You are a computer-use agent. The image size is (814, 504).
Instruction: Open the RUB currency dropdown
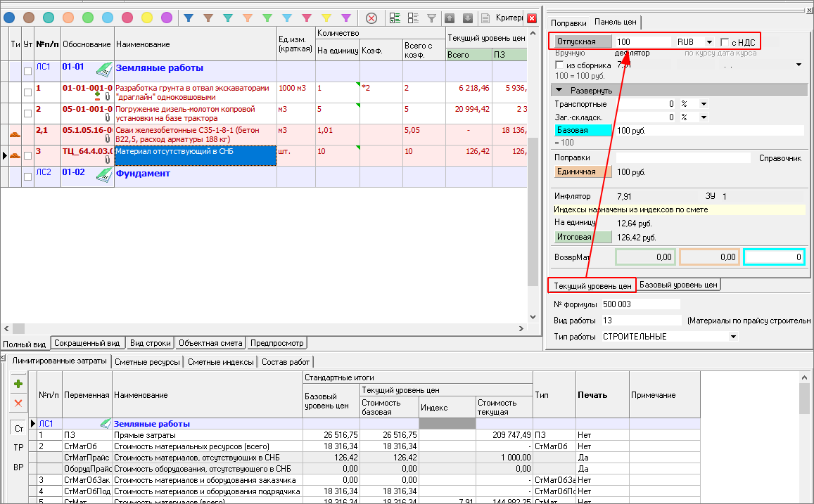pos(708,42)
